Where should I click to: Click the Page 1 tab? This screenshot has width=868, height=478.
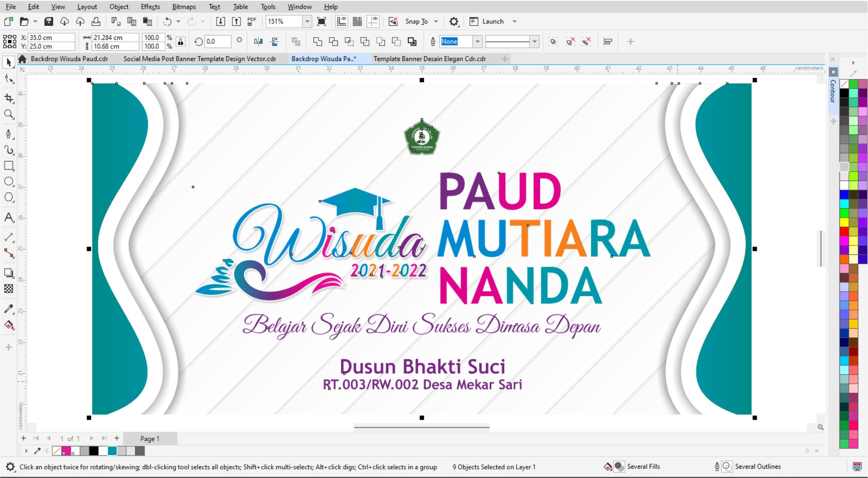(150, 439)
